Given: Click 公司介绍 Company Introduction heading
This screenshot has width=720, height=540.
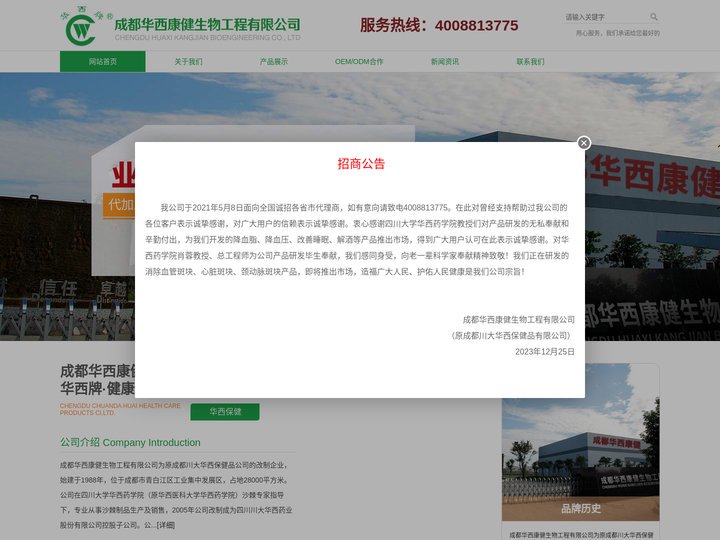Looking at the screenshot, I should pyautogui.click(x=130, y=443).
